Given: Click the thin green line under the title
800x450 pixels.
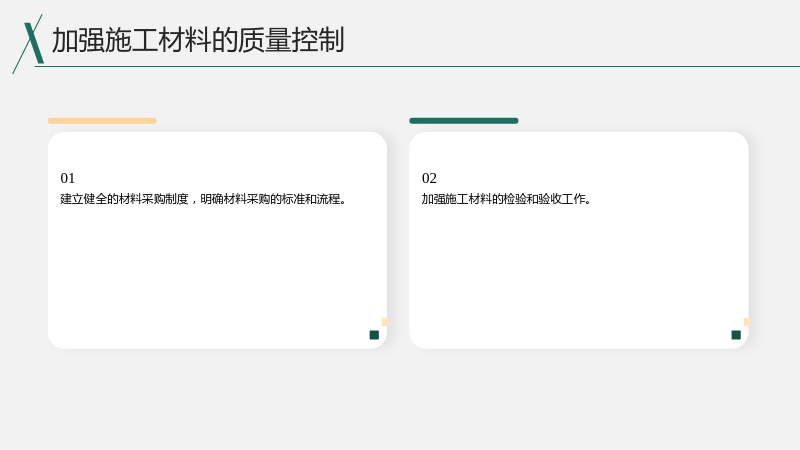Looking at the screenshot, I should tap(417, 66).
